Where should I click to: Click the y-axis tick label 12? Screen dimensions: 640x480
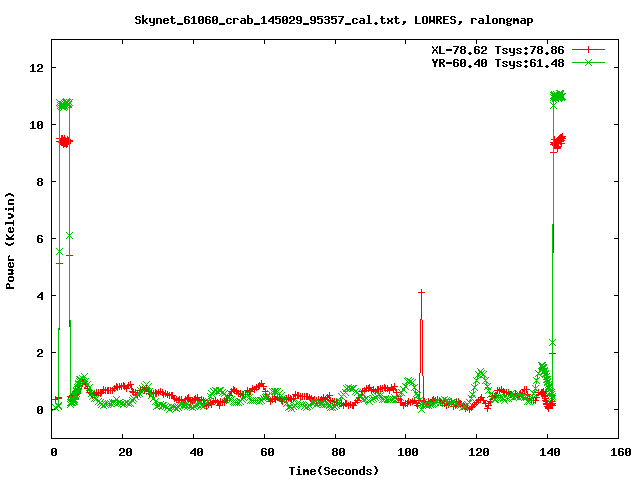(x=37, y=68)
